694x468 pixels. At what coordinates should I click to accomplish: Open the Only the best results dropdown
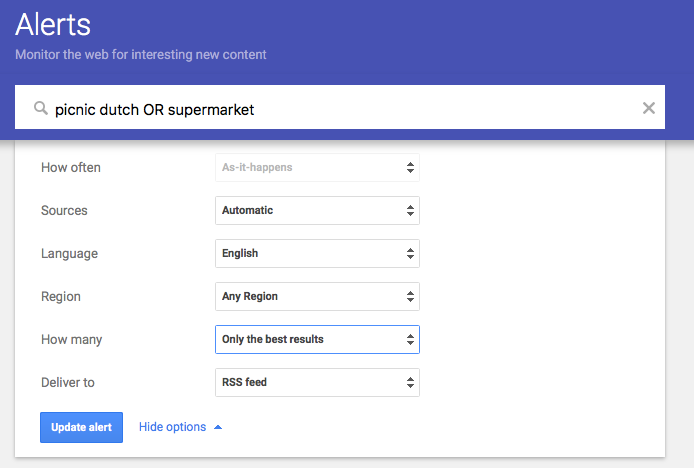tap(317, 340)
